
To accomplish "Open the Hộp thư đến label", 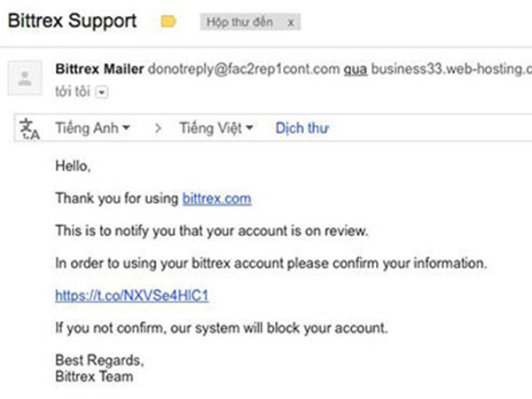I will (239, 22).
